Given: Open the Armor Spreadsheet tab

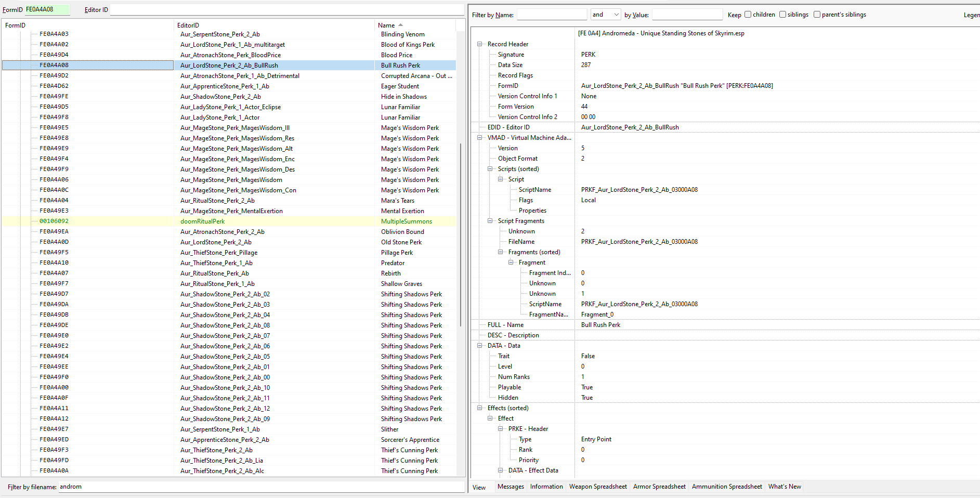Looking at the screenshot, I should 659,487.
